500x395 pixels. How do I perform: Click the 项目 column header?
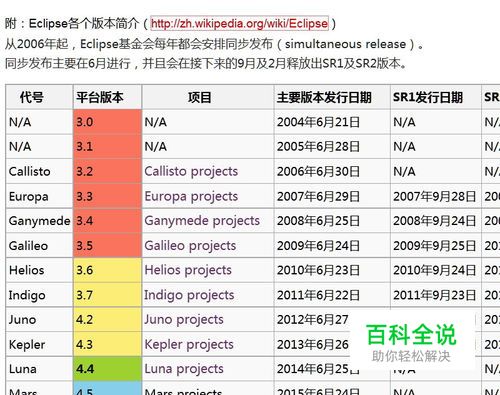208,97
